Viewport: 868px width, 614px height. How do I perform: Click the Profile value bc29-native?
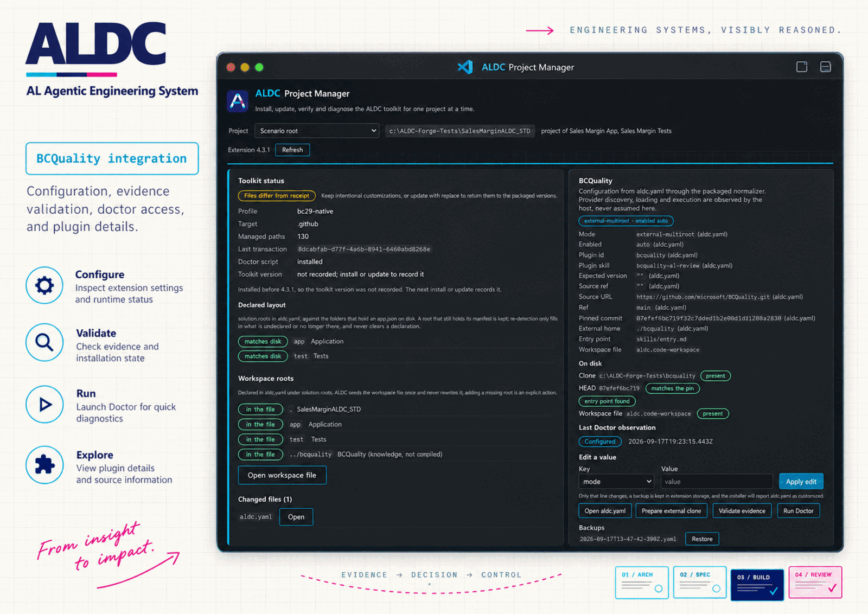point(315,212)
